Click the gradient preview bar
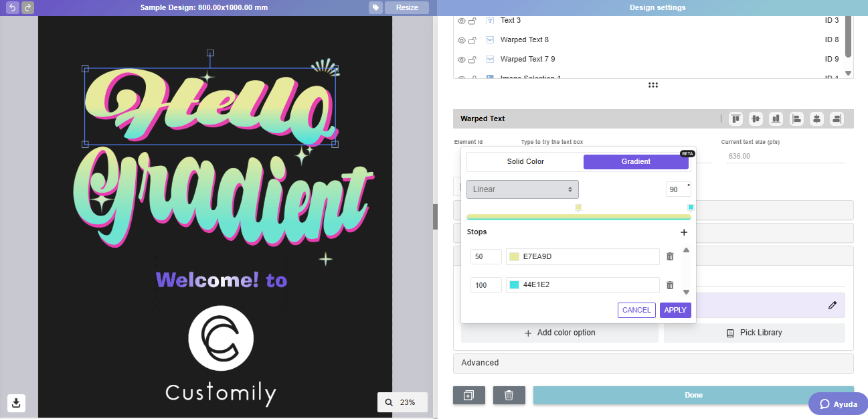The width and height of the screenshot is (868, 419). click(579, 217)
